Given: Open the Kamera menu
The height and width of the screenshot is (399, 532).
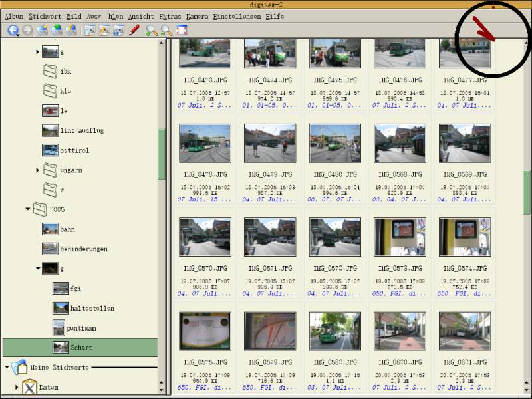Looking at the screenshot, I should (x=197, y=16).
